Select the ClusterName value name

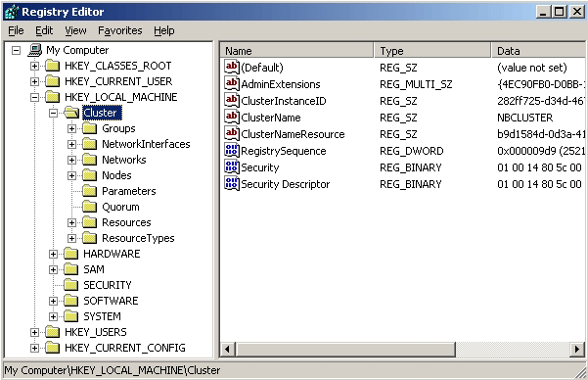coord(271,118)
